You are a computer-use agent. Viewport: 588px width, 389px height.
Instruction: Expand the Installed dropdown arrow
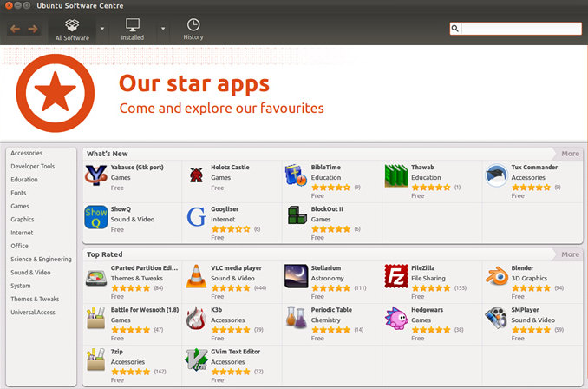[163, 29]
